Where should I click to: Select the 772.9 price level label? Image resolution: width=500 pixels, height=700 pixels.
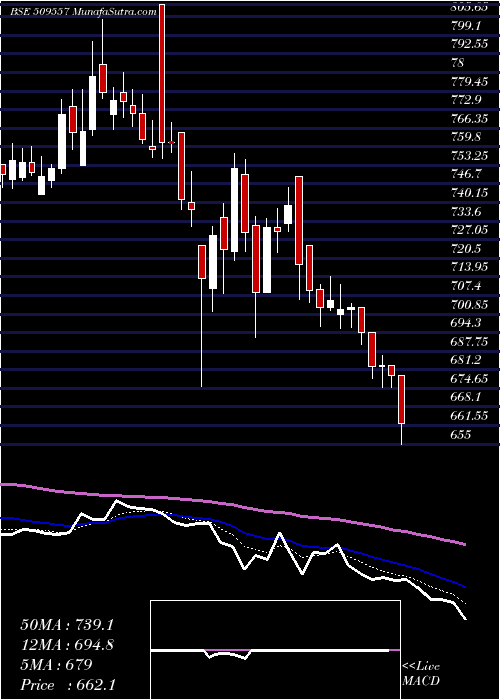(x=467, y=100)
